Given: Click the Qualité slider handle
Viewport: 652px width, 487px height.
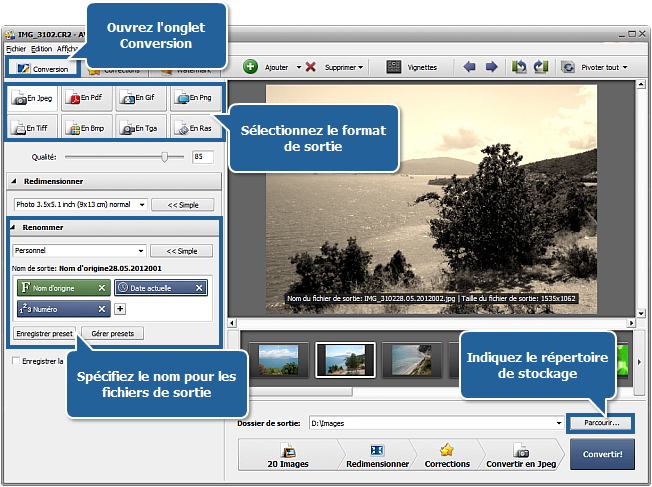Looking at the screenshot, I should click(165, 157).
